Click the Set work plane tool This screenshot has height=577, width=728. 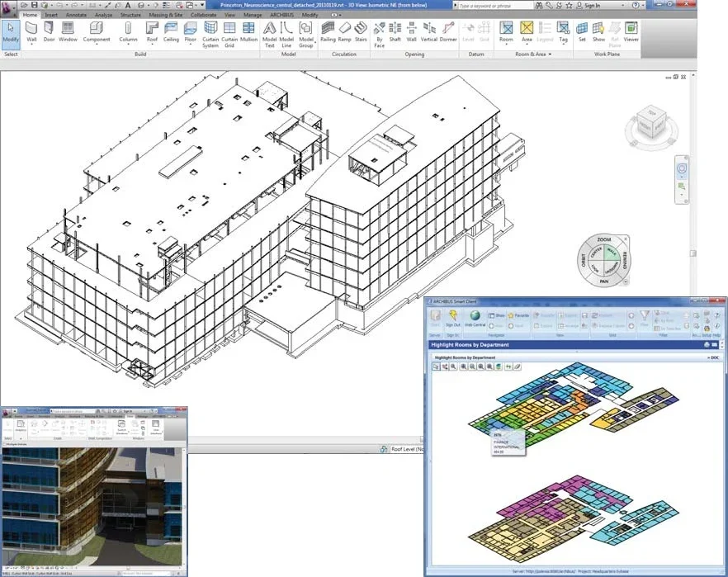point(582,32)
